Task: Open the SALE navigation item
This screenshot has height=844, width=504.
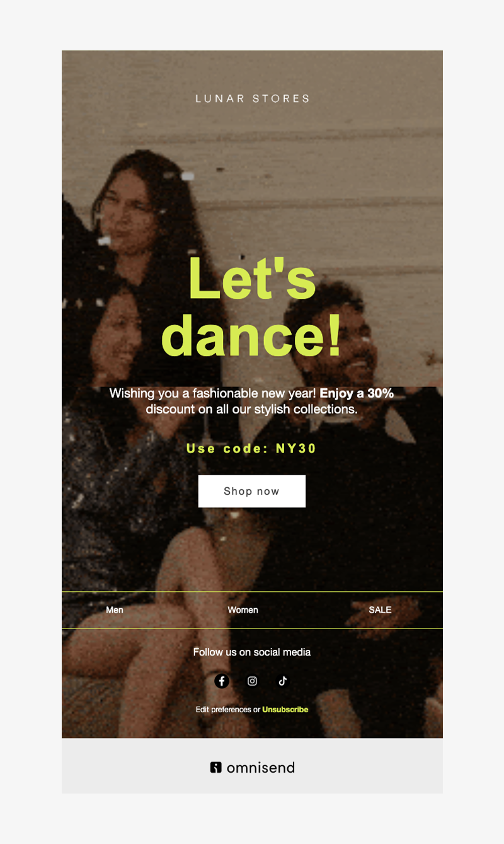Action: click(x=380, y=610)
